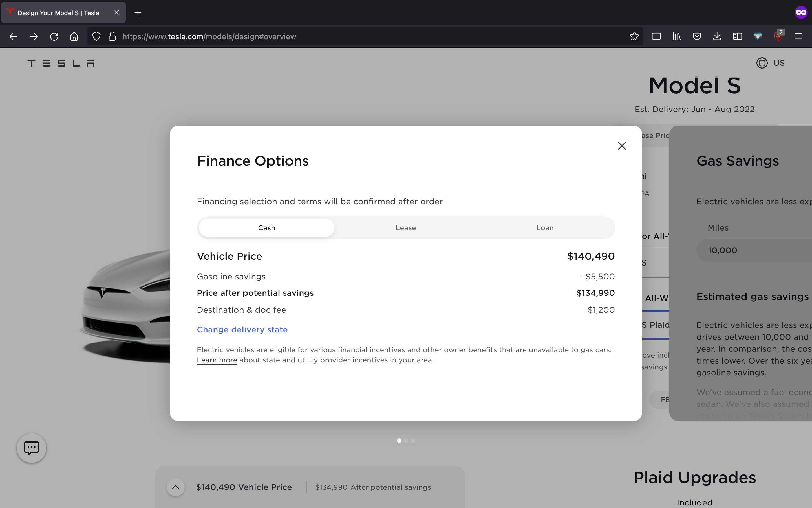
Task: Click the colorful extension icon in toolbar
Action: 758,36
